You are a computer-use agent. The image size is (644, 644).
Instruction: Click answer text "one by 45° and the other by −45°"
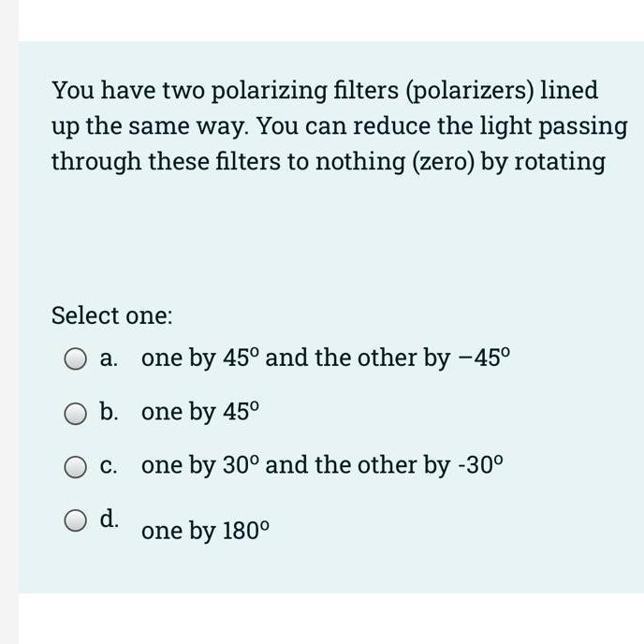point(328,358)
